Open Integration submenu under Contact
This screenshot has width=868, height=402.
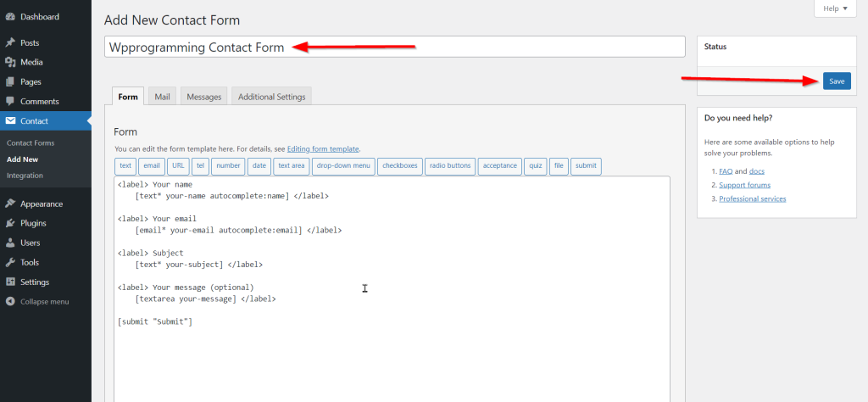coord(25,176)
